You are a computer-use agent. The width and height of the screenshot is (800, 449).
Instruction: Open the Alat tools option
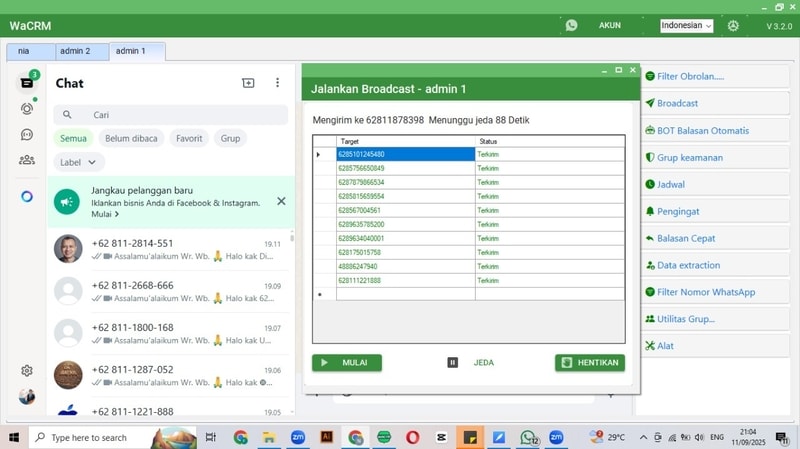coord(714,346)
